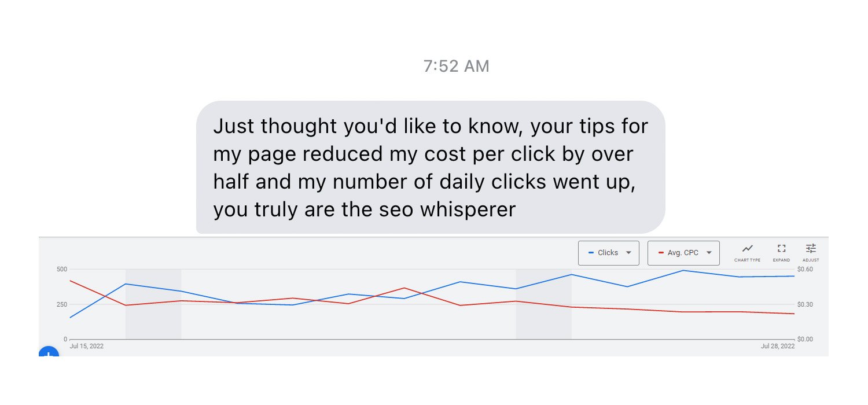Click the 500 left axis label

pyautogui.click(x=61, y=269)
